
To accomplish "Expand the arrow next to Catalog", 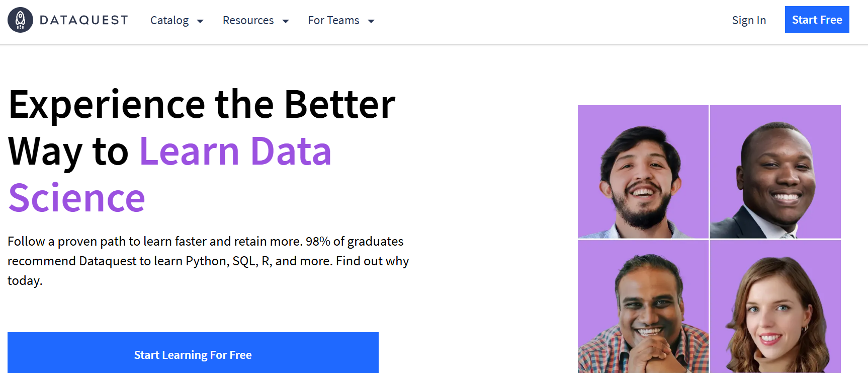I will pyautogui.click(x=200, y=21).
